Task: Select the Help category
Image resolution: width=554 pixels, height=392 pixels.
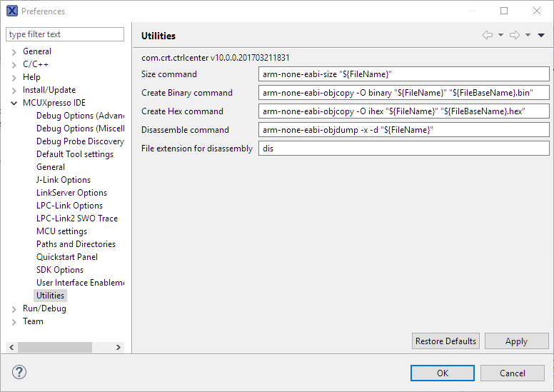Action: coord(32,77)
